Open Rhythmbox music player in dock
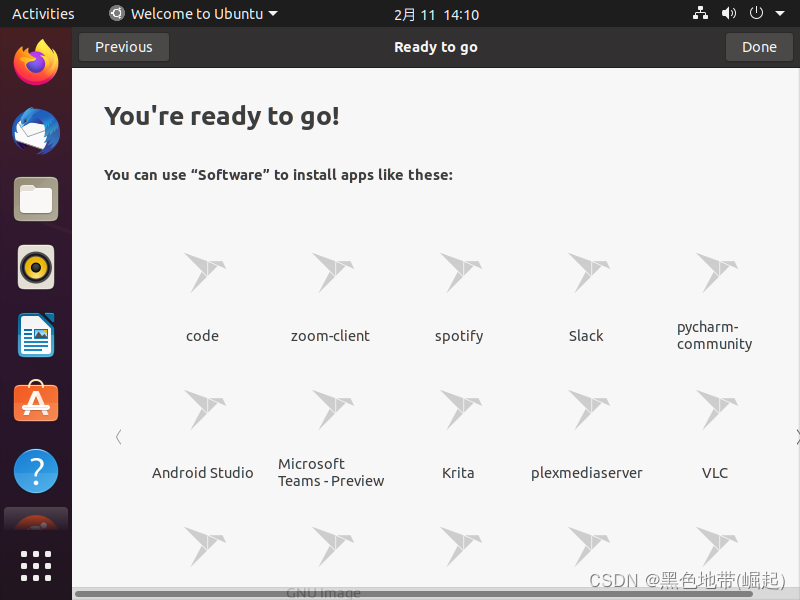 [36, 267]
